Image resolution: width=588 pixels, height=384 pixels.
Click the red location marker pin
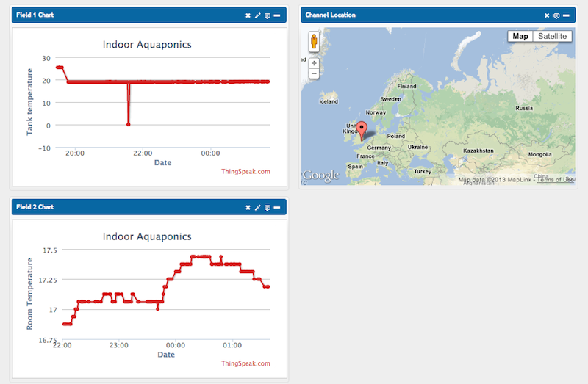point(362,130)
